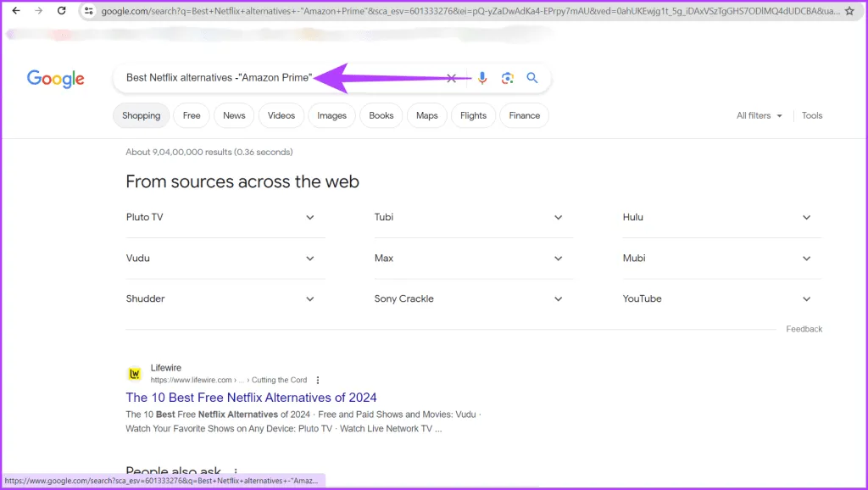Screen dimensions: 868x490
Task: Click the voice search microphone icon
Action: click(x=482, y=78)
